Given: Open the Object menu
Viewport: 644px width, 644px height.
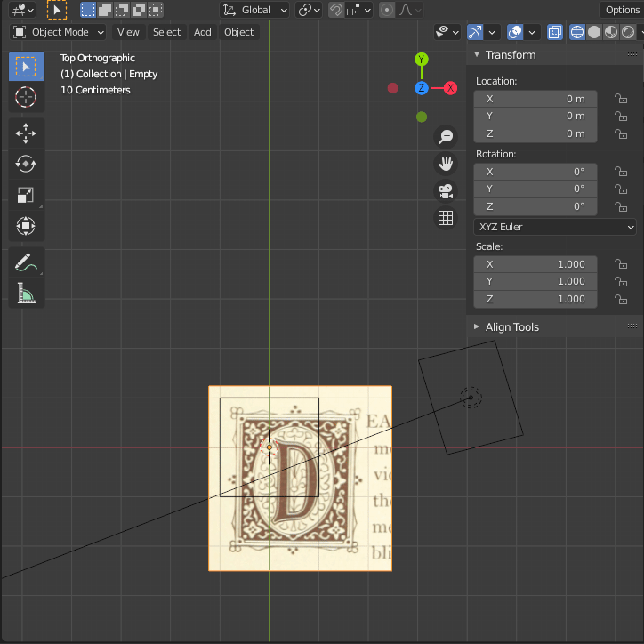Looking at the screenshot, I should coord(238,32).
